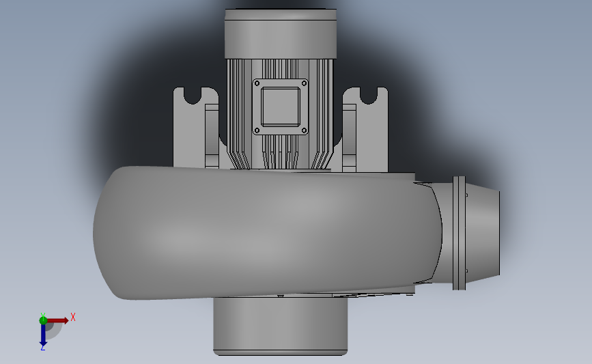This screenshot has width=592, height=364.
Task: Select the motor's top fan cover cylinder
Action: coord(280,34)
